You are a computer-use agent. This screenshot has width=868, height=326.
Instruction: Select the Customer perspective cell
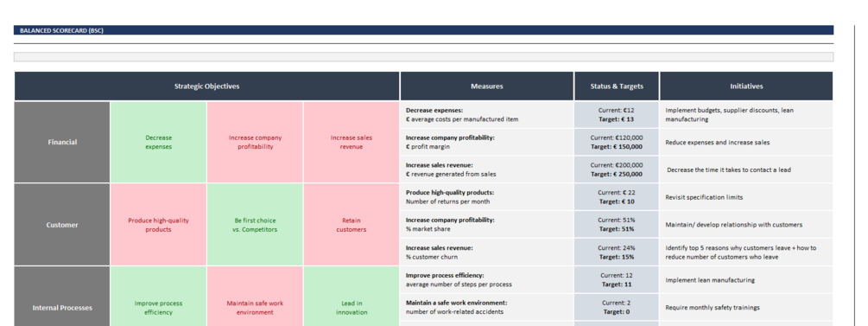pyautogui.click(x=62, y=225)
